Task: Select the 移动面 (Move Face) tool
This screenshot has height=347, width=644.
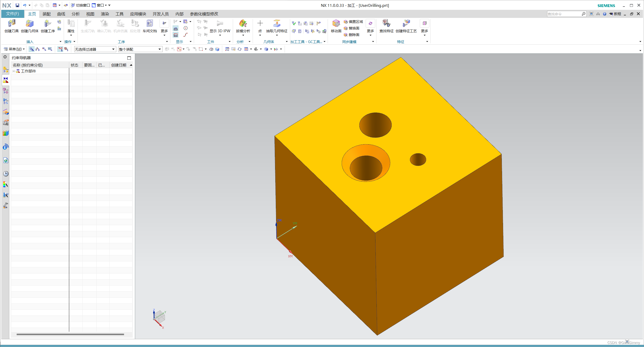Action: [x=336, y=24]
